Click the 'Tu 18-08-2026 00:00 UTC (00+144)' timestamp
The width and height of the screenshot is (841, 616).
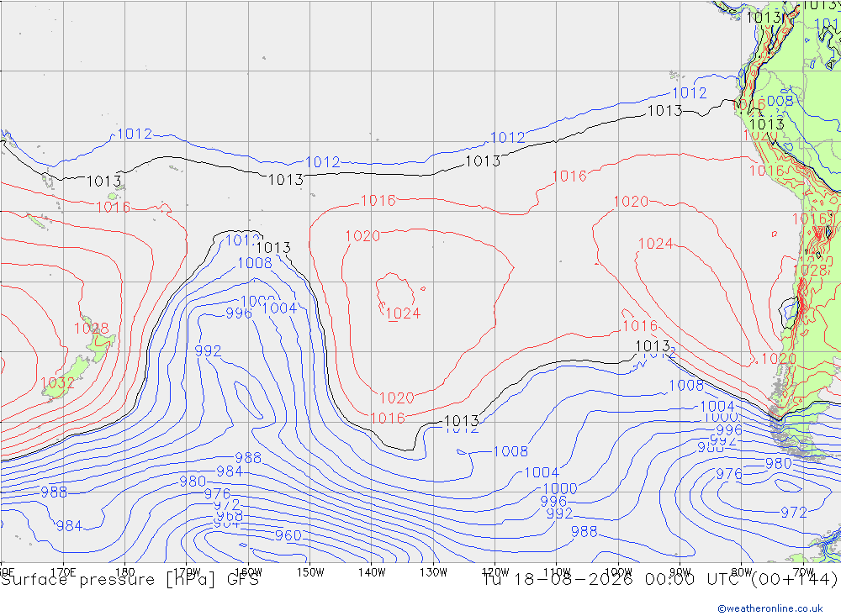click(x=659, y=580)
